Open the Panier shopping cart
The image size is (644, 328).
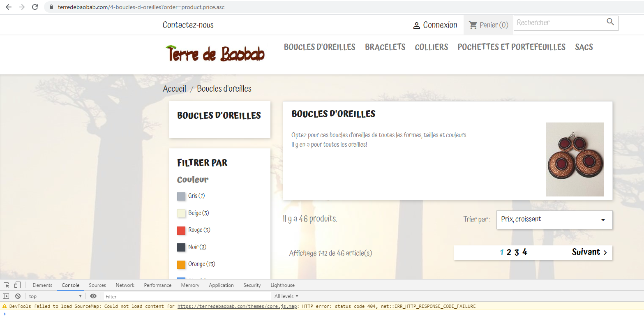[488, 25]
